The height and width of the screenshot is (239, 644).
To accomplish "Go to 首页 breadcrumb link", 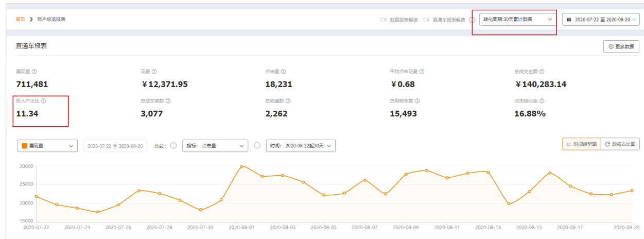I will click(x=20, y=19).
